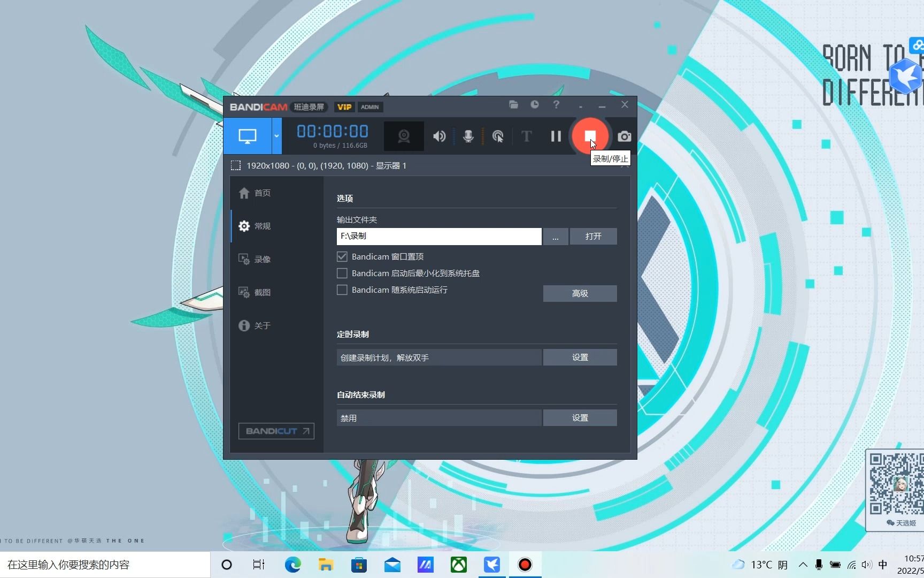Click the 打开 open folder button
The width and height of the screenshot is (924, 578).
coord(593,236)
